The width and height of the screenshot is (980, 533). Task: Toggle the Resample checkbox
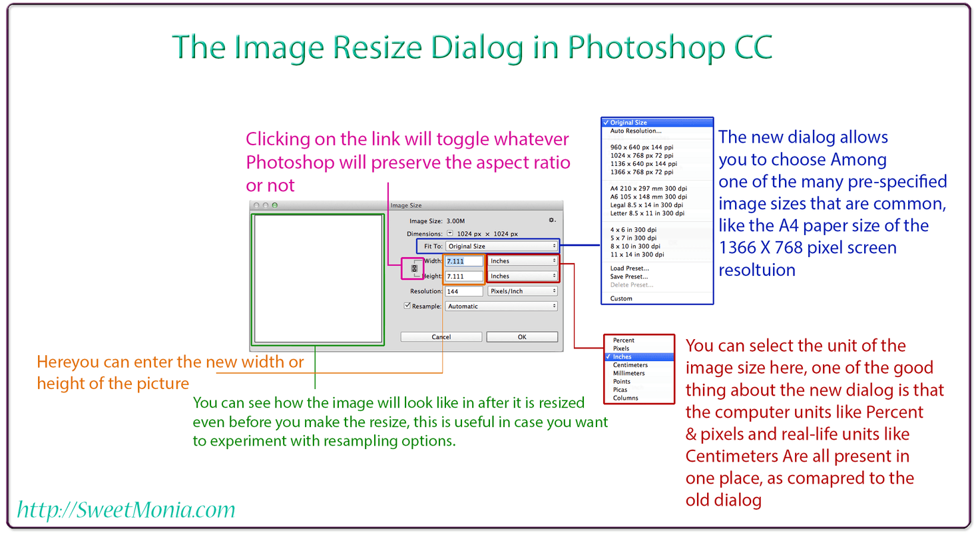(x=407, y=306)
